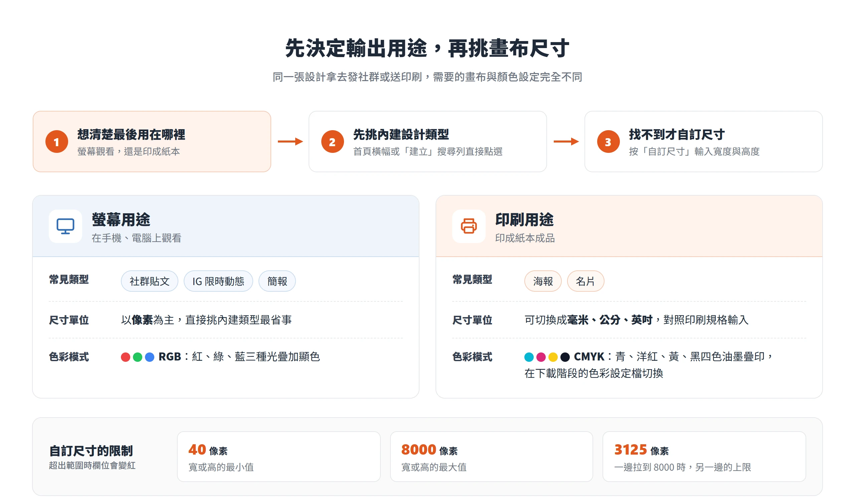
Task: Click the yellow CMYK color dot
Action: point(553,357)
